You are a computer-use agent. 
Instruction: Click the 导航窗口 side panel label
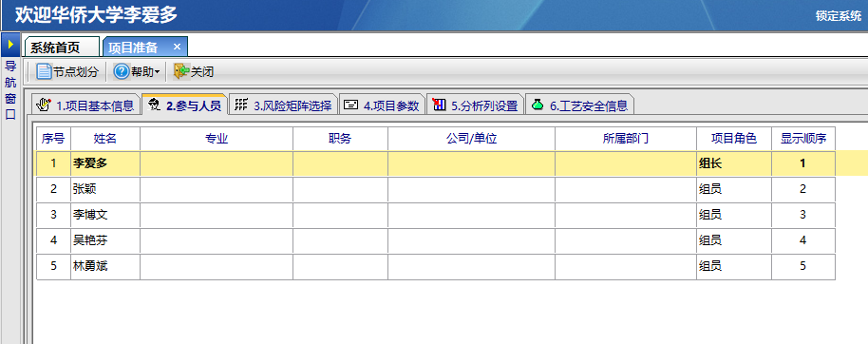(x=9, y=90)
